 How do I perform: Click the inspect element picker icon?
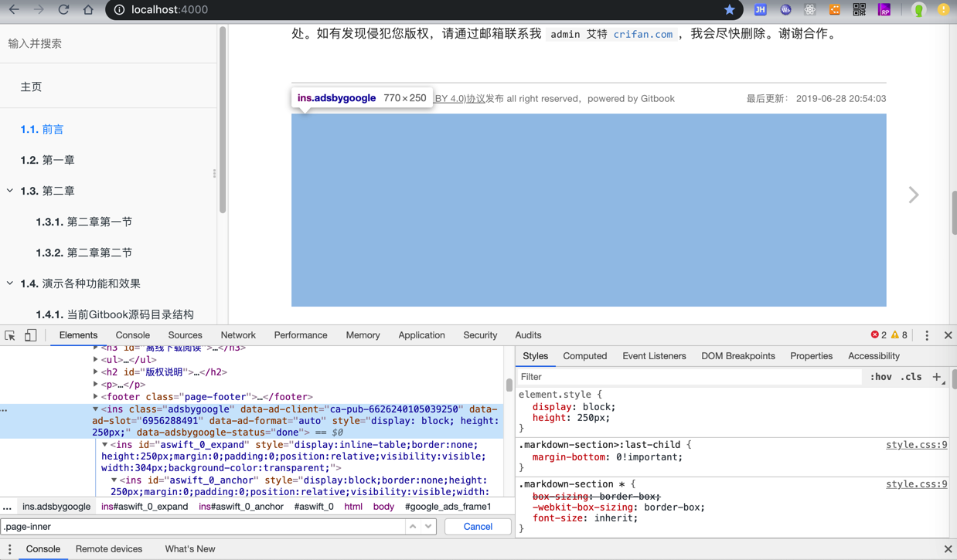pyautogui.click(x=10, y=335)
